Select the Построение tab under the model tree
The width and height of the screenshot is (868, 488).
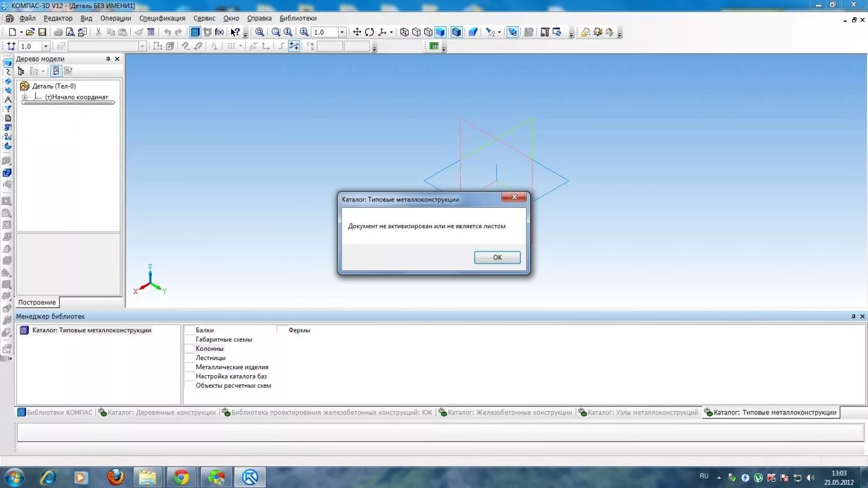click(x=37, y=303)
